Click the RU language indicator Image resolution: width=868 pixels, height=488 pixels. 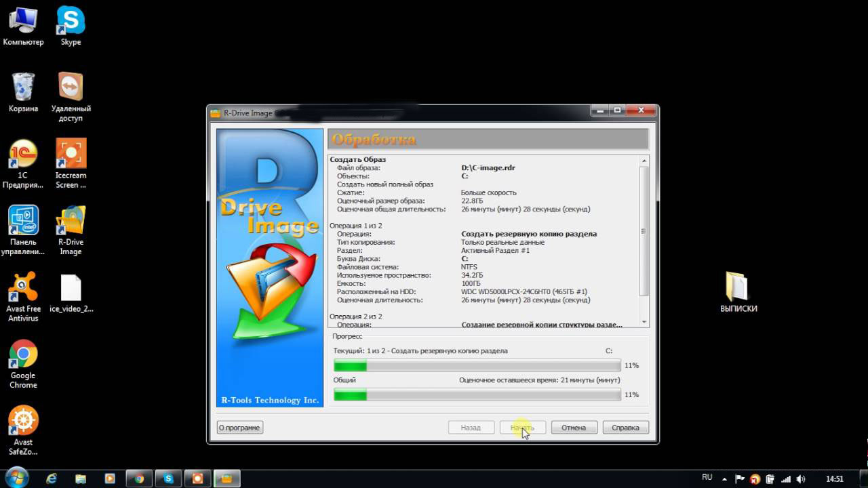pyautogui.click(x=707, y=478)
